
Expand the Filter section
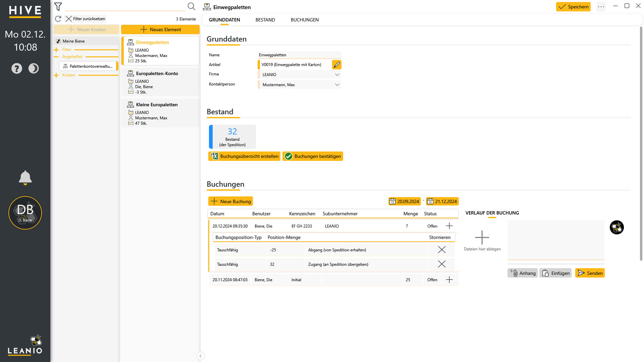click(x=56, y=50)
